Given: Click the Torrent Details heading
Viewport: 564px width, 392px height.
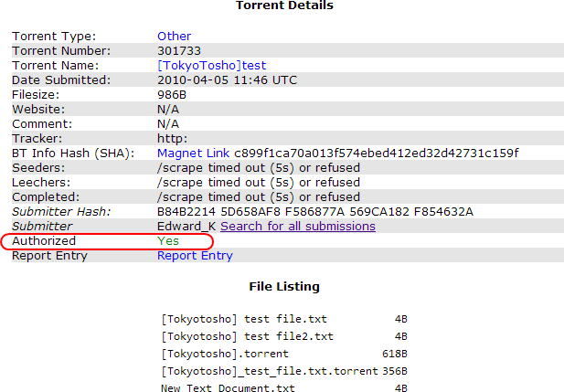Looking at the screenshot, I should 284,6.
